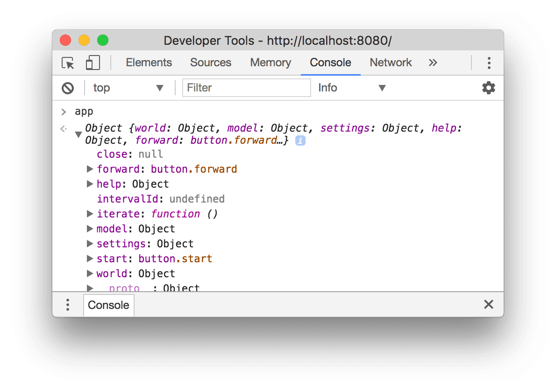
Task: Expand the help property
Action: 90,184
